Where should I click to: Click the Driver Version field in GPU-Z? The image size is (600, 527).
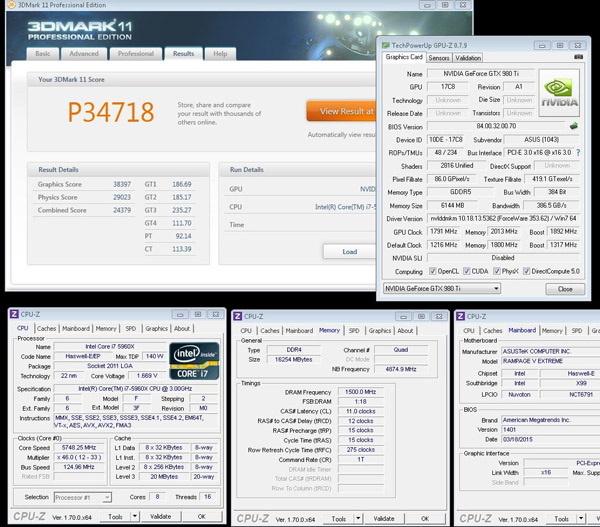click(503, 218)
